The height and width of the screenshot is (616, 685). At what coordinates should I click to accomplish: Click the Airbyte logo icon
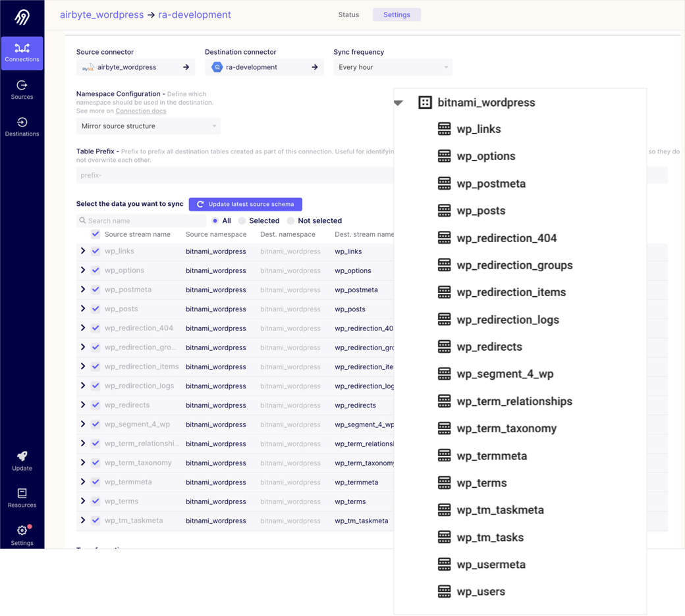click(22, 17)
